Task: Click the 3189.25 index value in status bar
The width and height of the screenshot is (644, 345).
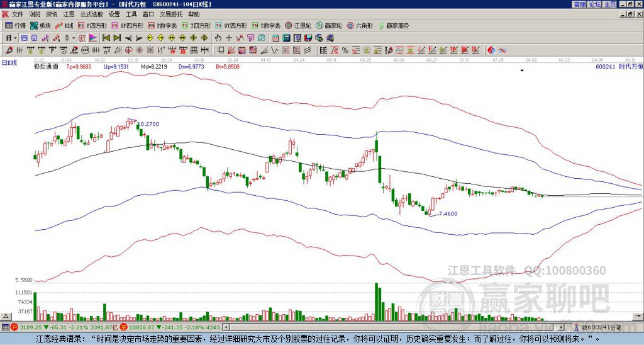Action: click(31, 327)
